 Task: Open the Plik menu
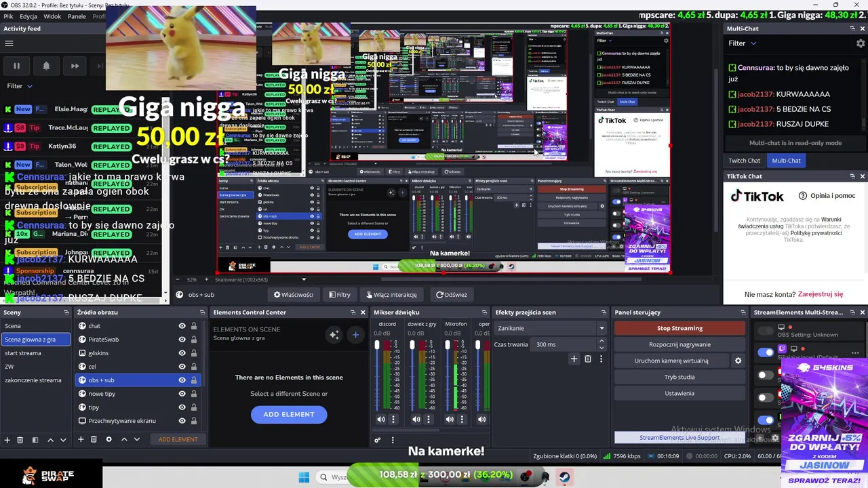[x=8, y=16]
